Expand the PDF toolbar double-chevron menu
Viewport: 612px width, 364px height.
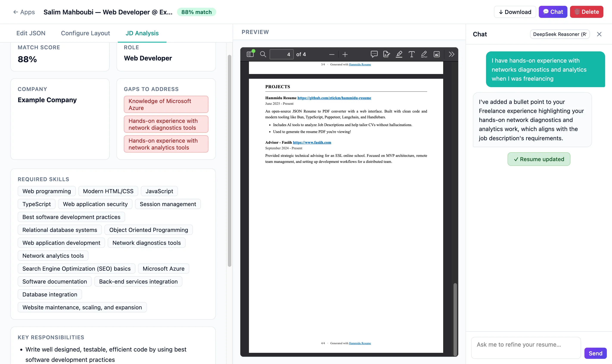tap(451, 54)
